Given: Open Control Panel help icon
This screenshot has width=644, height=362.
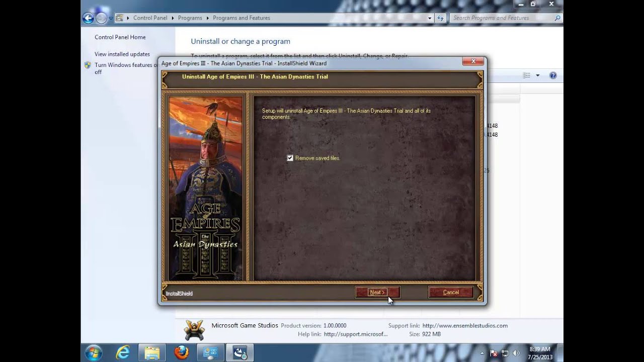Looking at the screenshot, I should 553,75.
